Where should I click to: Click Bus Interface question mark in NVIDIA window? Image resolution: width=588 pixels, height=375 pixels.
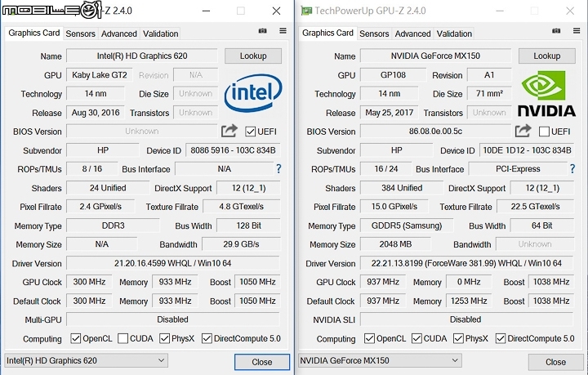click(x=572, y=169)
